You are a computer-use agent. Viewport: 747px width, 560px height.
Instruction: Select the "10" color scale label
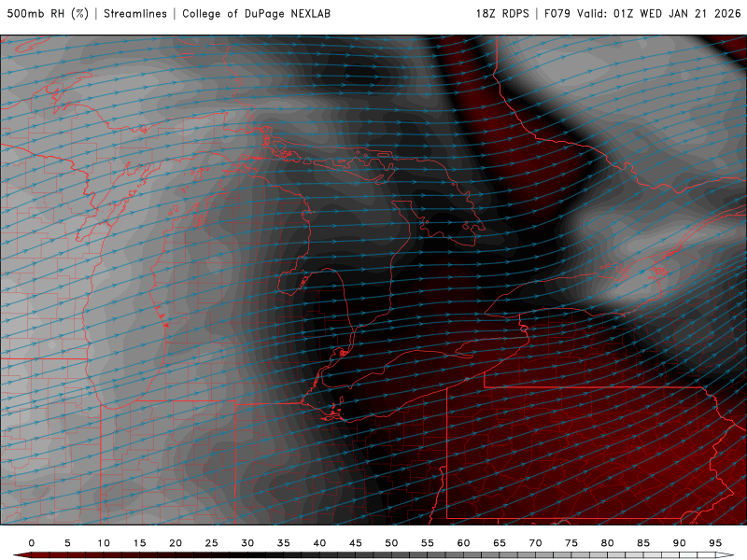click(104, 543)
